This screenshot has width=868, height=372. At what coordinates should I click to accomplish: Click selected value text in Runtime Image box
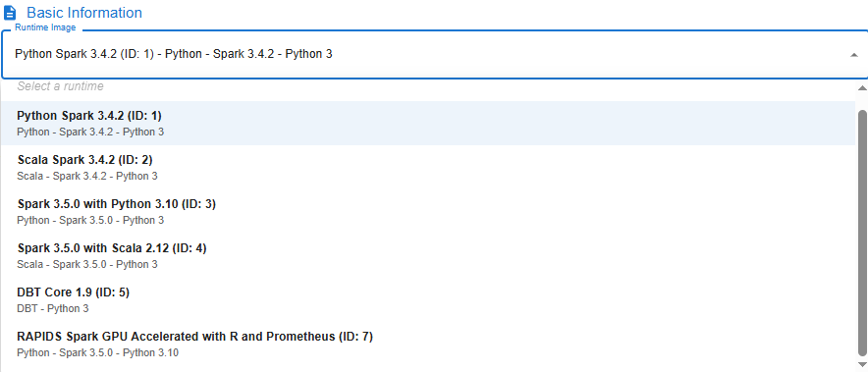(x=173, y=54)
